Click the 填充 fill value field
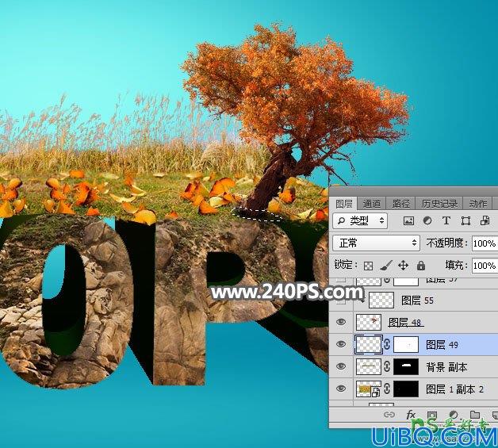Viewport: 498px width, 448px height. tap(485, 266)
